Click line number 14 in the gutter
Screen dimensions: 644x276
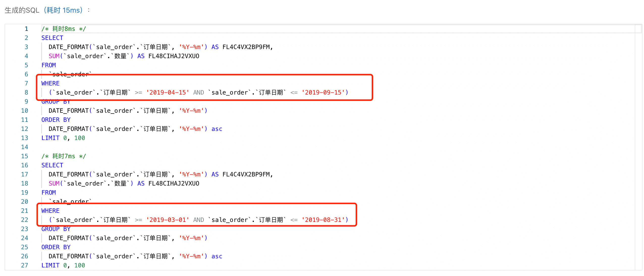[x=24, y=147]
